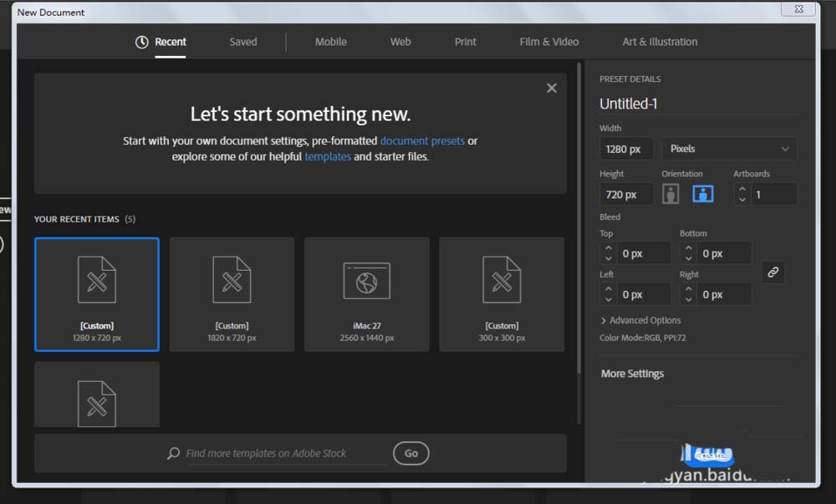Open the Film & Video tab
Image resolution: width=836 pixels, height=504 pixels.
[x=549, y=42]
